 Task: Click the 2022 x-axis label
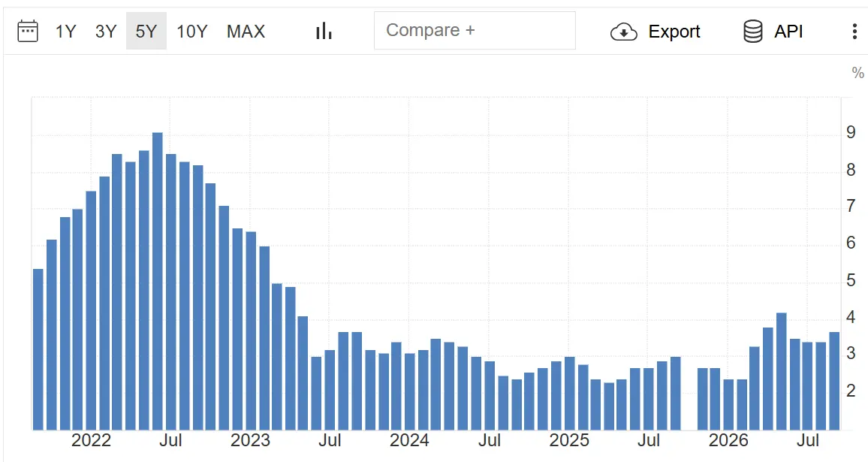[91, 440]
